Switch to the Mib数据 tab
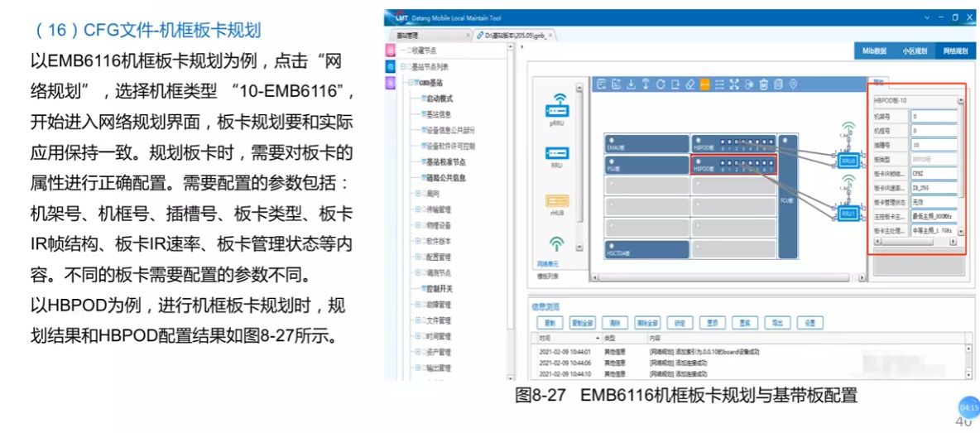Screen dimensions: 980x433 [x=875, y=51]
